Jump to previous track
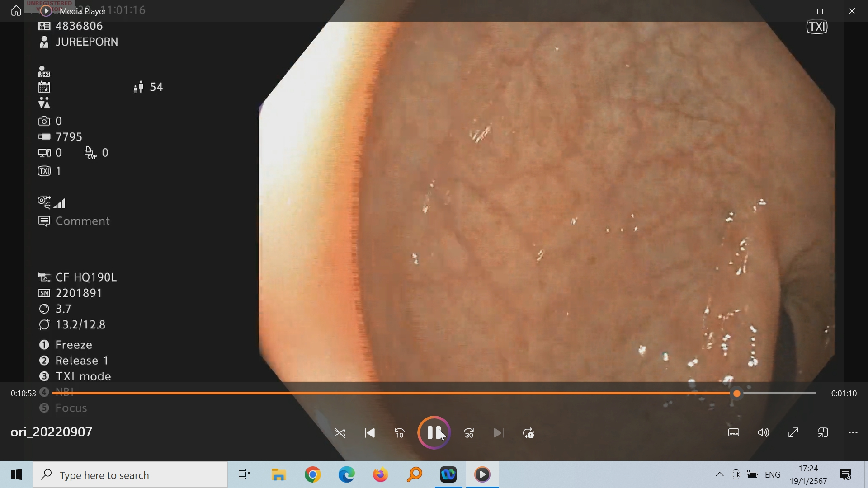Screen dimensions: 868x488 (x=370, y=433)
